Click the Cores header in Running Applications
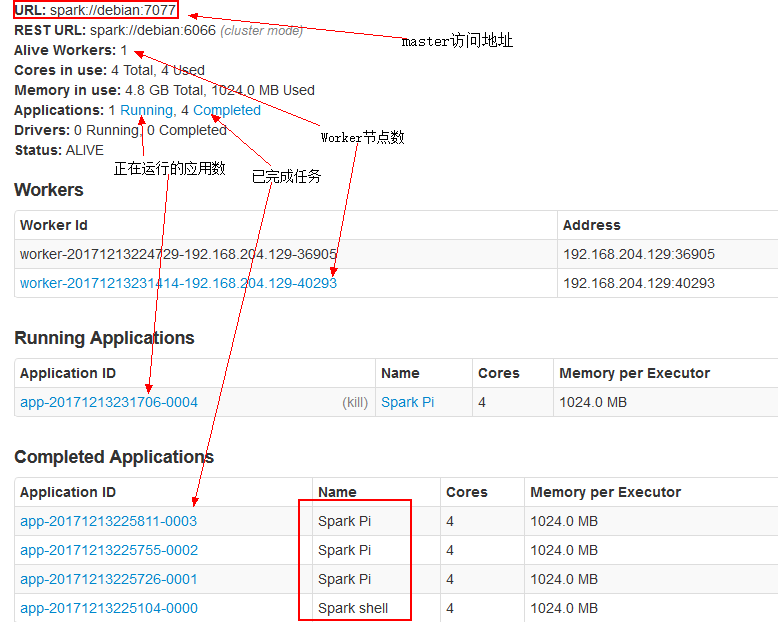This screenshot has width=778, height=622. [499, 373]
